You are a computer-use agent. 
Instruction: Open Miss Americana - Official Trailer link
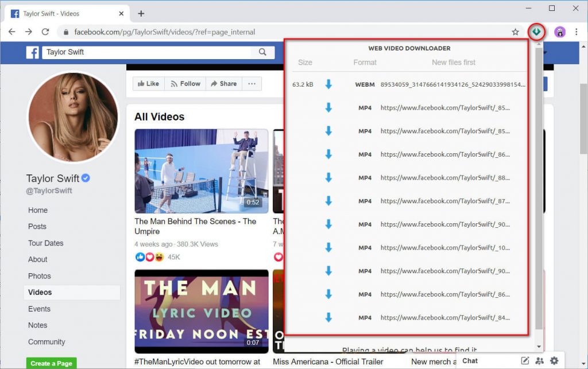click(328, 362)
